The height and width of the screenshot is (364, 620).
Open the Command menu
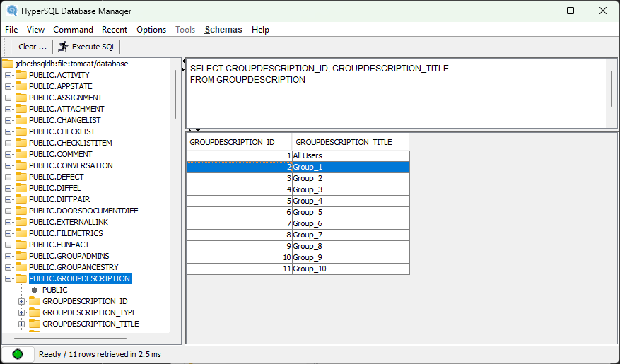tap(73, 30)
